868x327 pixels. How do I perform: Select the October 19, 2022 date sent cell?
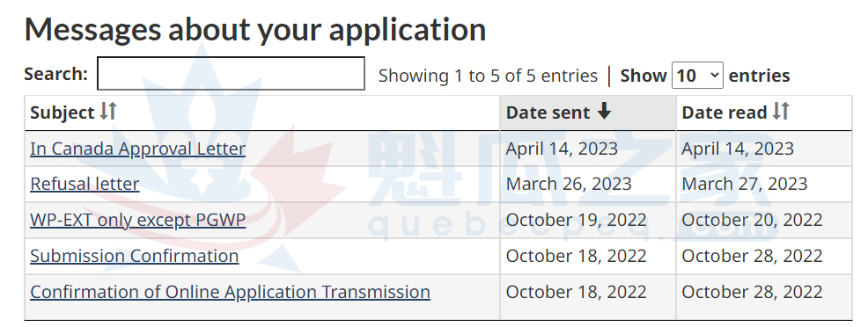point(588,220)
